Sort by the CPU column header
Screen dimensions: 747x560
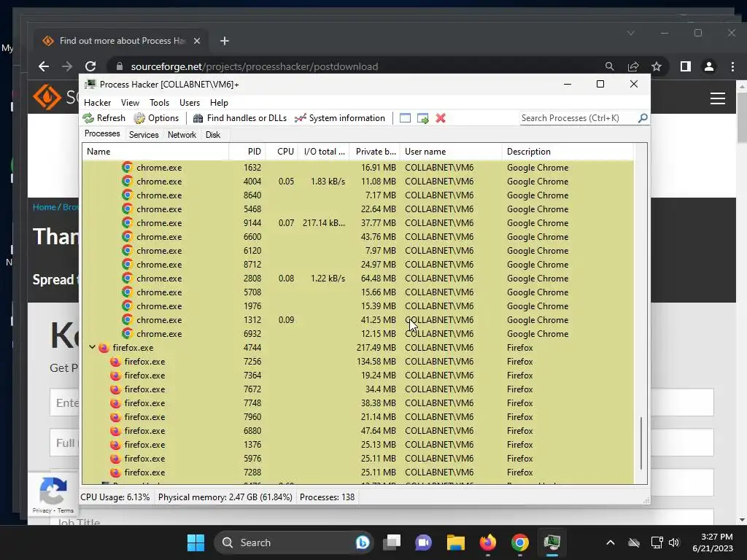tap(282, 152)
